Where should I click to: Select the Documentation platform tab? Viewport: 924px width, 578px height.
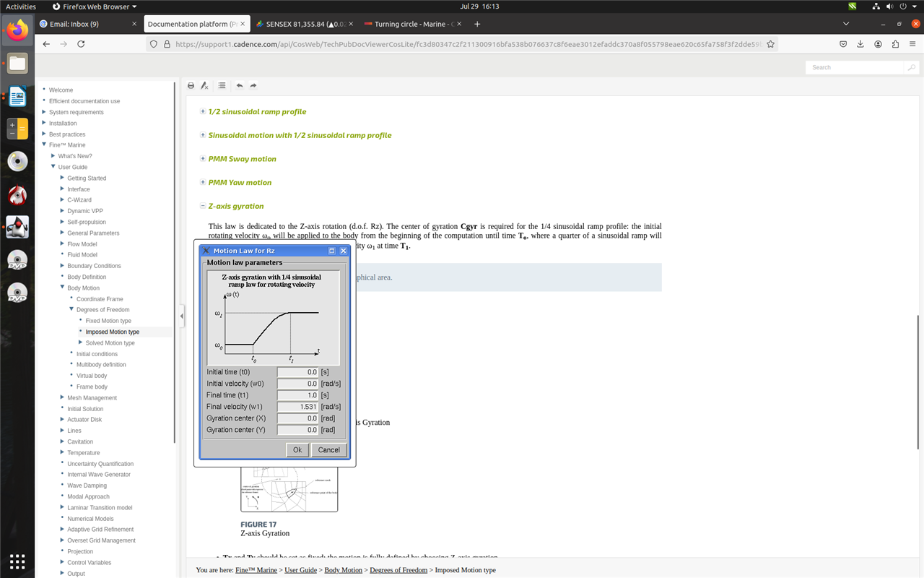click(196, 24)
